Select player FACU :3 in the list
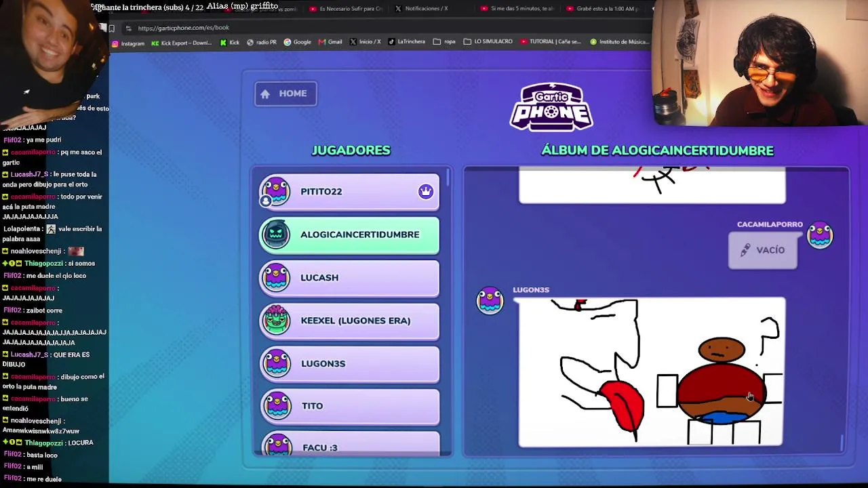868x488 pixels. tap(349, 444)
